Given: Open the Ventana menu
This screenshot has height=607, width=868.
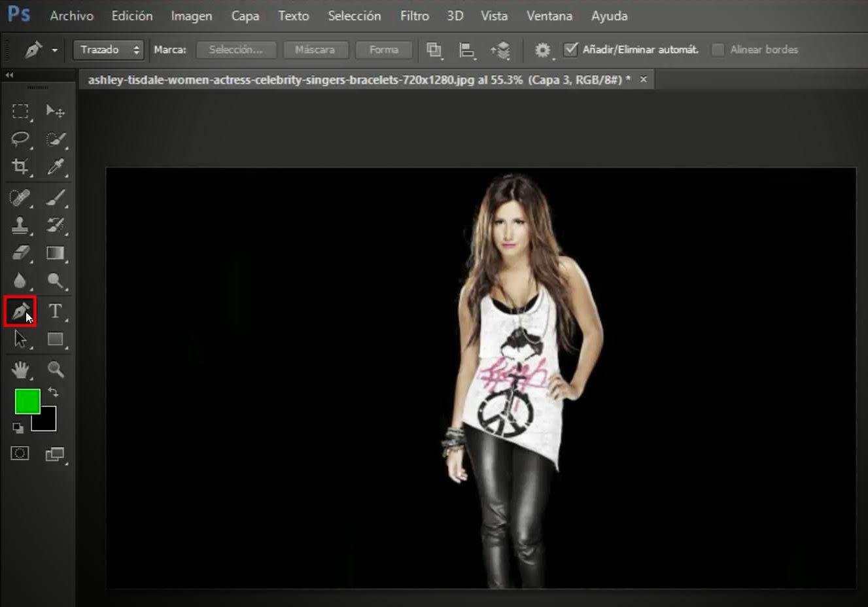Looking at the screenshot, I should click(x=549, y=16).
